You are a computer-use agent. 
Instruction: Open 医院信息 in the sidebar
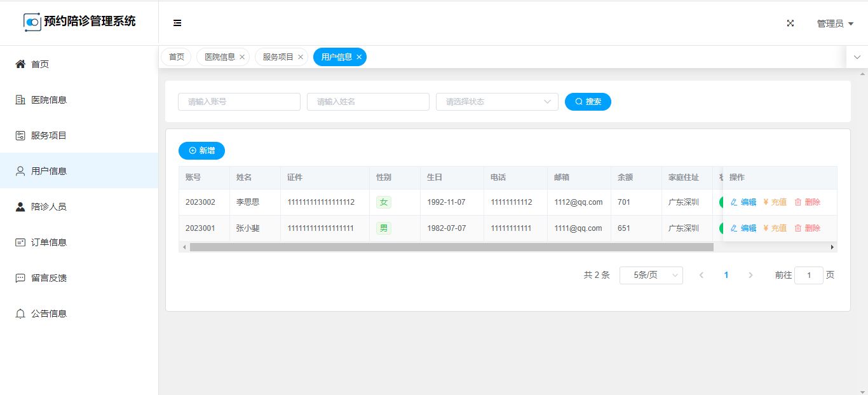tap(49, 100)
